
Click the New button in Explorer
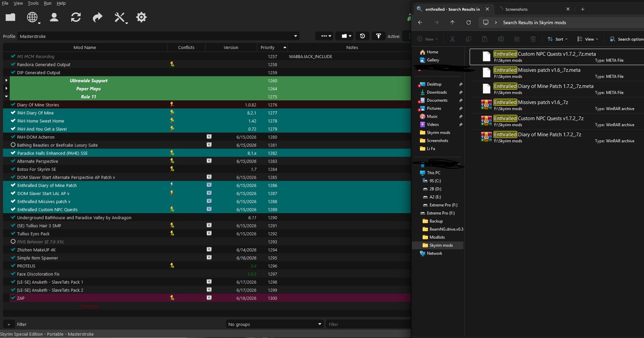(x=428, y=39)
